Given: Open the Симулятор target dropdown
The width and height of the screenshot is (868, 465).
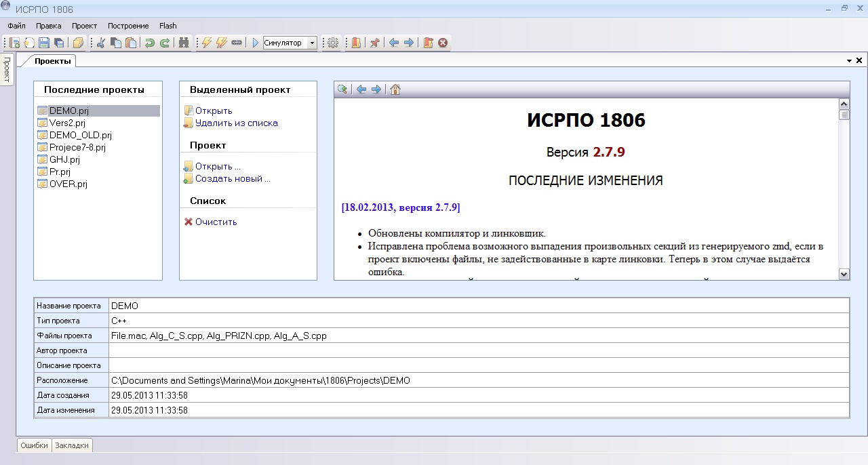Looking at the screenshot, I should pos(312,43).
